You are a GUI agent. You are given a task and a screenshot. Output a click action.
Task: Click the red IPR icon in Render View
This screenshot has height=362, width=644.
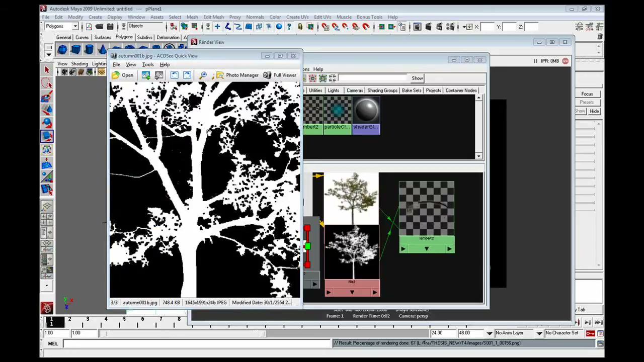[566, 61]
